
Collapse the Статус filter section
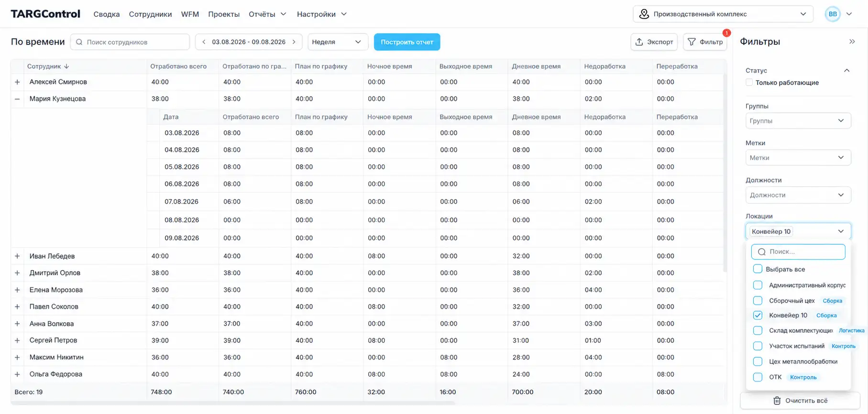(x=846, y=70)
